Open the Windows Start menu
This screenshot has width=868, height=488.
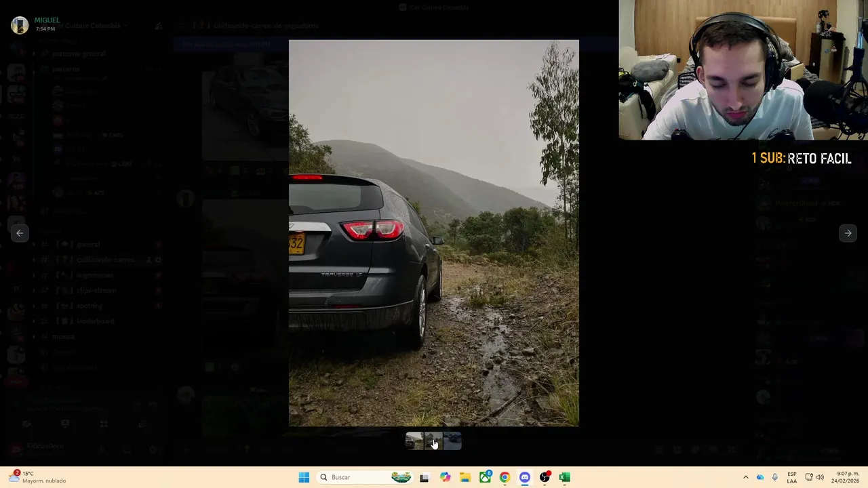pyautogui.click(x=304, y=477)
